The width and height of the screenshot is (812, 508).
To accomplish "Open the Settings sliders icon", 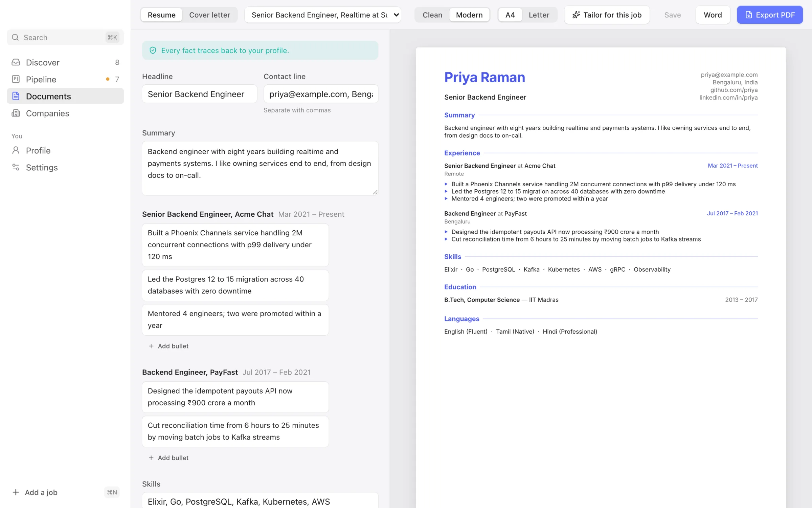I will 16,167.
